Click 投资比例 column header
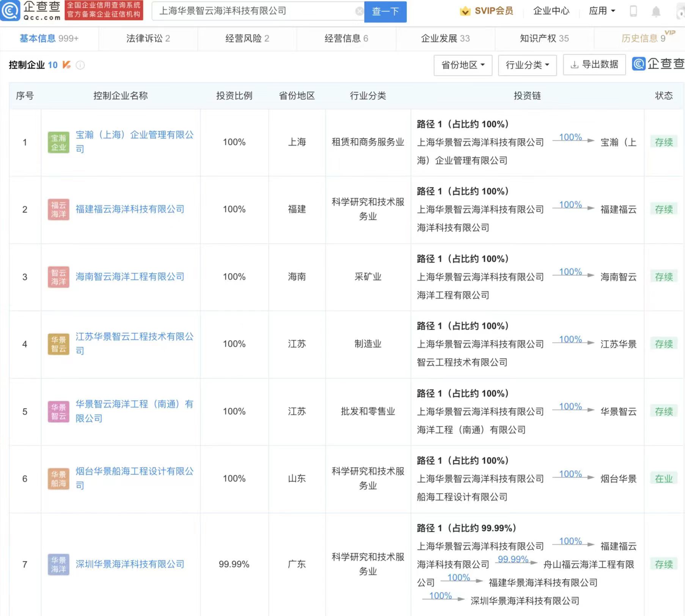Viewport: 685px width, 616px height. pyautogui.click(x=234, y=96)
